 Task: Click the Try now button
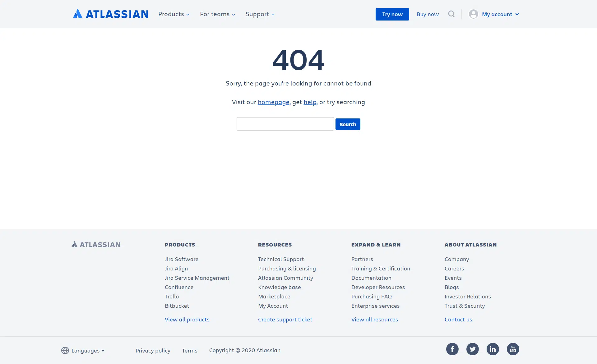(392, 14)
